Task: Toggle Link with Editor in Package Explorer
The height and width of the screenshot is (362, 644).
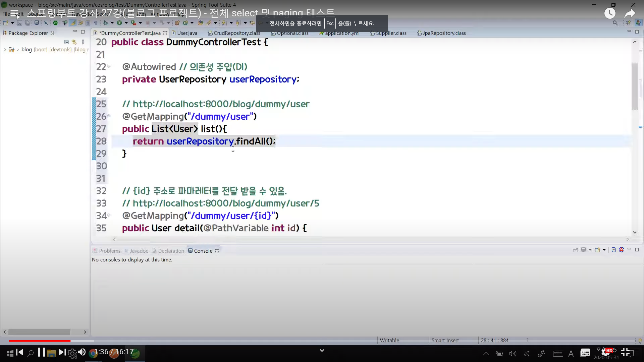Action: coord(74,42)
